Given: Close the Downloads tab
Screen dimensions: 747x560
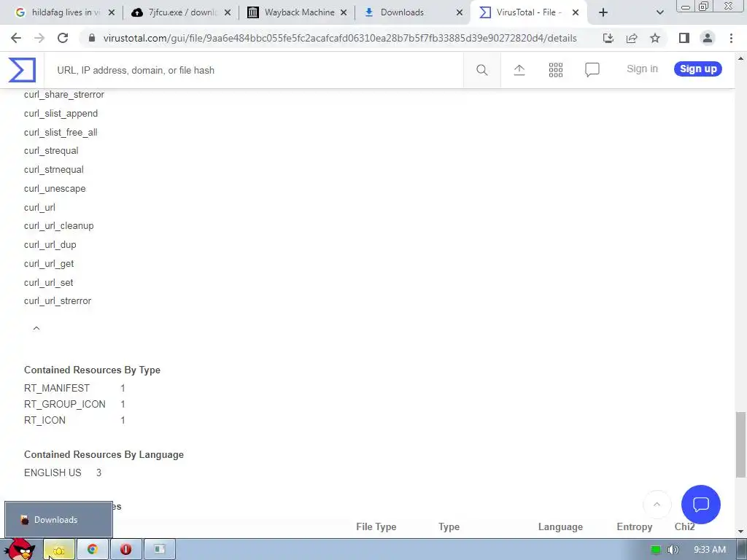Looking at the screenshot, I should pyautogui.click(x=460, y=12).
